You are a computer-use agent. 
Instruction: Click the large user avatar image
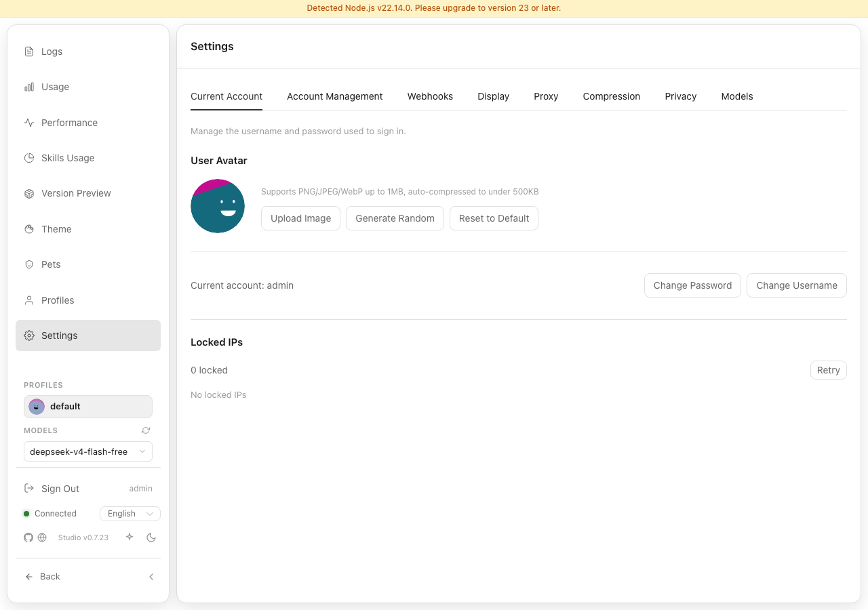[x=218, y=206]
